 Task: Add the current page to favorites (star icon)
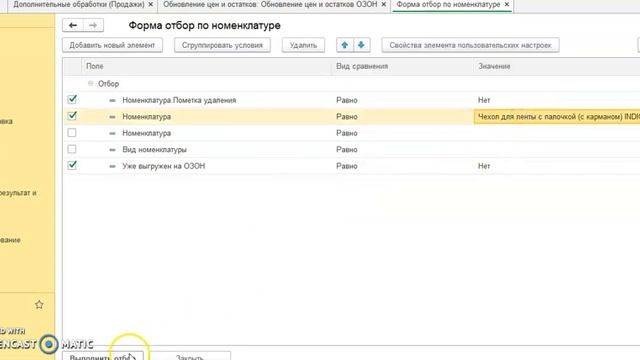[39, 304]
